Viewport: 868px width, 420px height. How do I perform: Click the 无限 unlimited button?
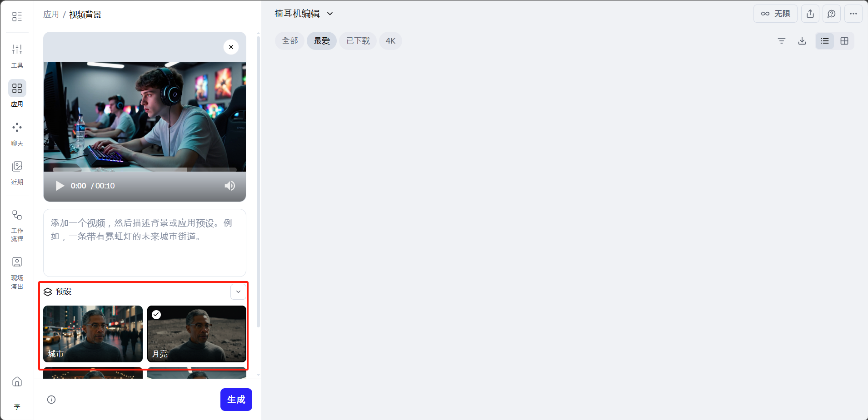pos(775,14)
